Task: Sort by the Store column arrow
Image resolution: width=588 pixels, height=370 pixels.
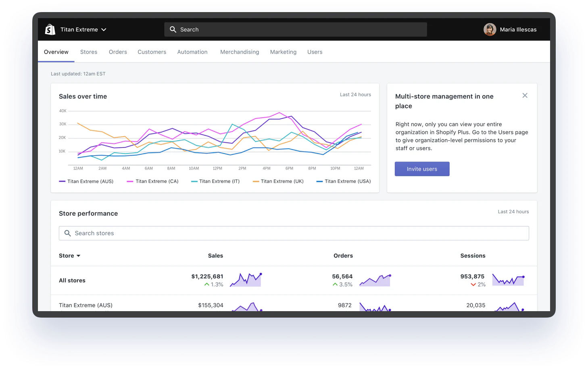Action: coord(79,256)
